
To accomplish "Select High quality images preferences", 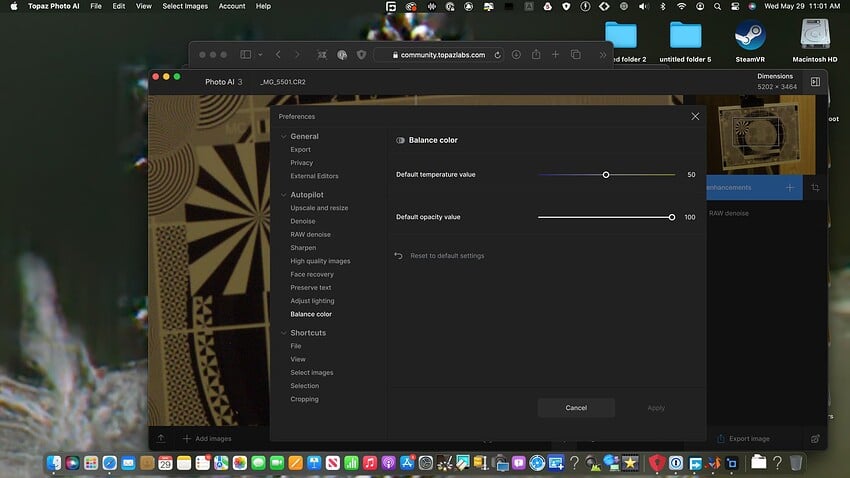I will 320,261.
